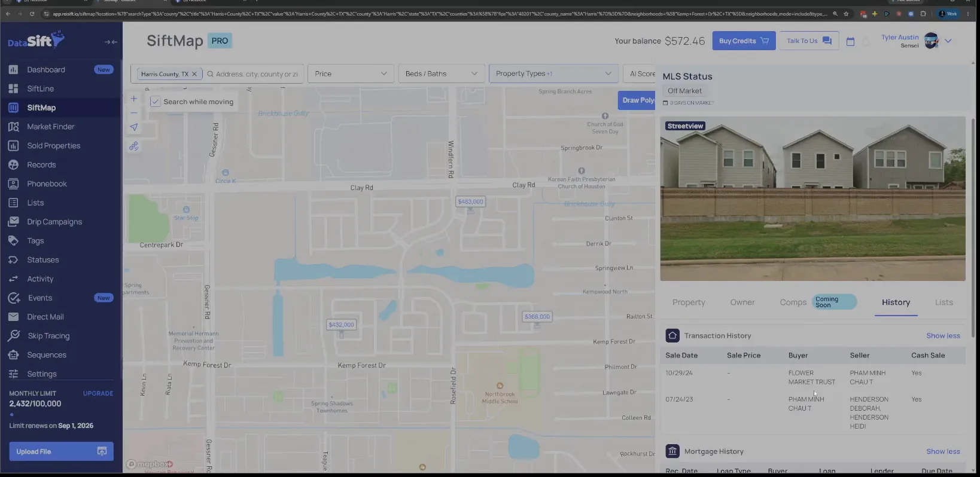Click the SiftLine grid icon
Screen dimensions: 980x477
pos(13,88)
